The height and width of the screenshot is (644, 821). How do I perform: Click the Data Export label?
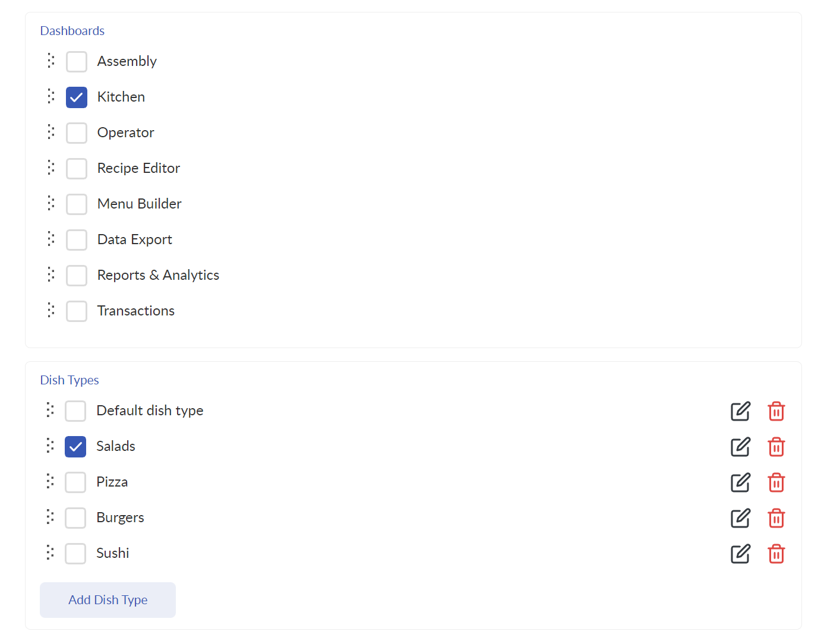pos(135,239)
